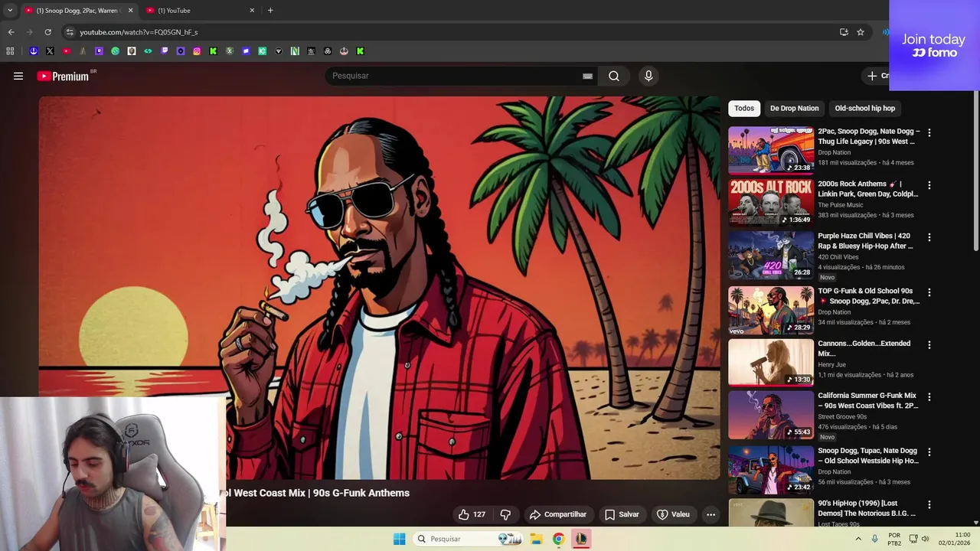This screenshot has width=980, height=551.
Task: Open POR PTB2 language indicator
Action: tap(894, 539)
